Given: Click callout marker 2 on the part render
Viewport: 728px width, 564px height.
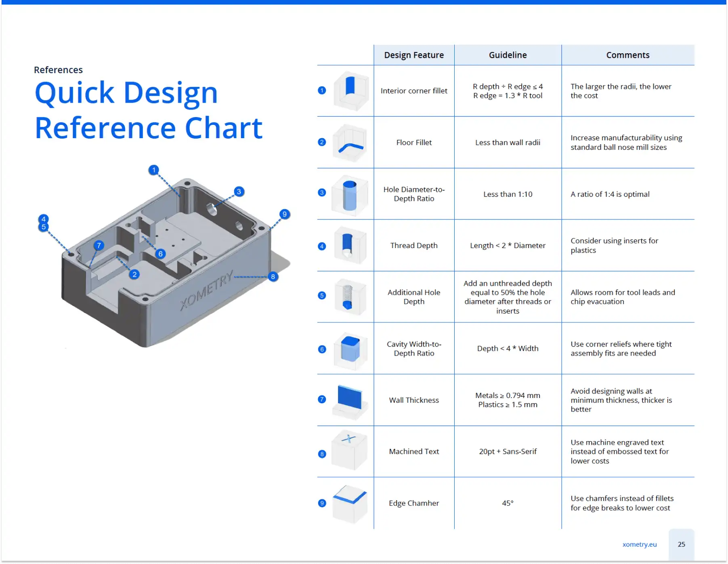Looking at the screenshot, I should tap(134, 274).
